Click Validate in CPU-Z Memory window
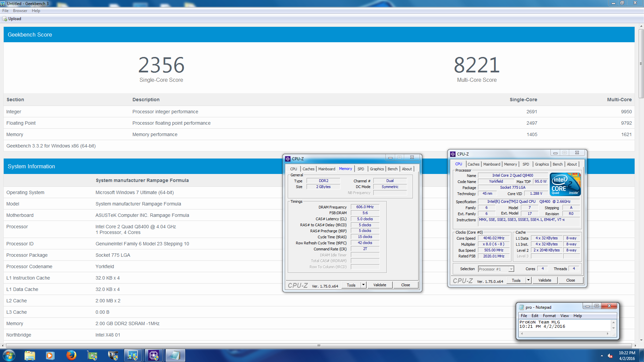This screenshot has width=644, height=362. pyautogui.click(x=380, y=285)
